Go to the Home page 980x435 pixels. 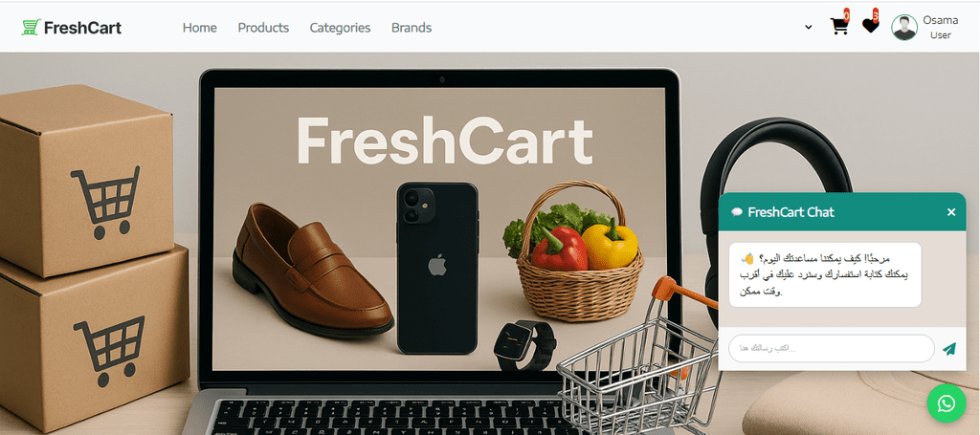click(199, 28)
